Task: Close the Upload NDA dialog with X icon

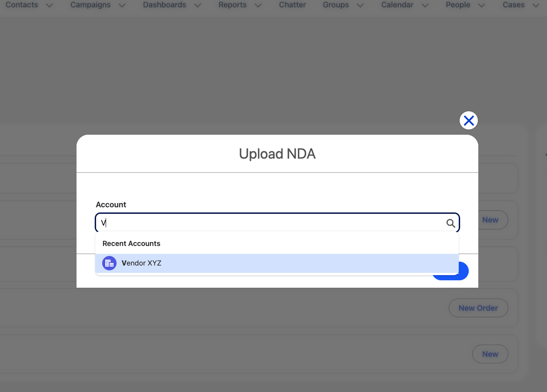Action: [x=468, y=121]
